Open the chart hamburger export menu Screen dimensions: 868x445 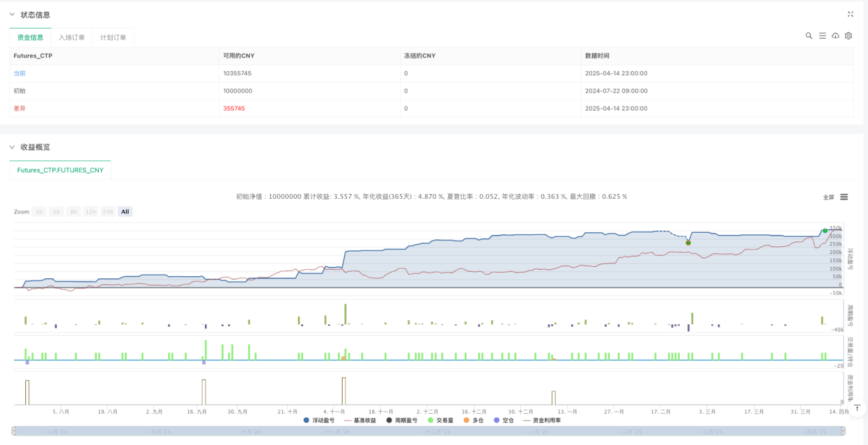click(x=844, y=197)
